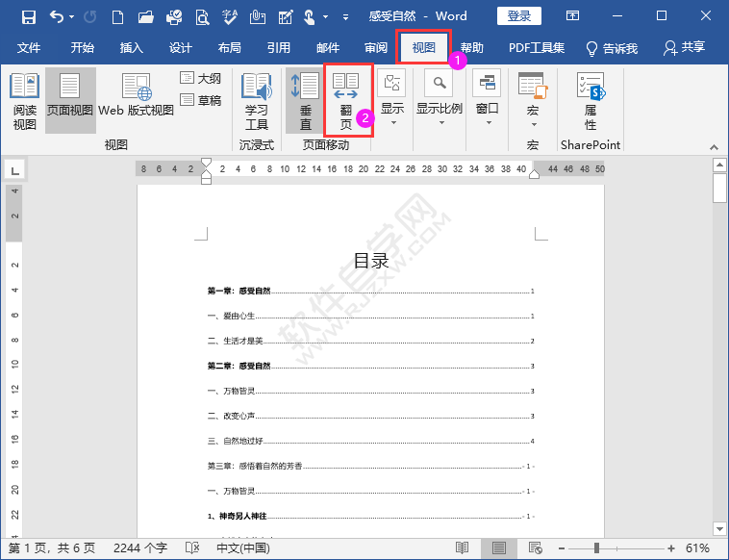729x560 pixels.
Task: Click page count 第1页，共6页 in status bar
Action: [52, 548]
